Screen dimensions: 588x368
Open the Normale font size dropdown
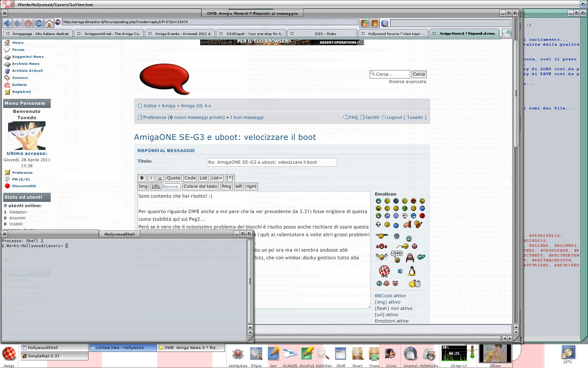172,187
